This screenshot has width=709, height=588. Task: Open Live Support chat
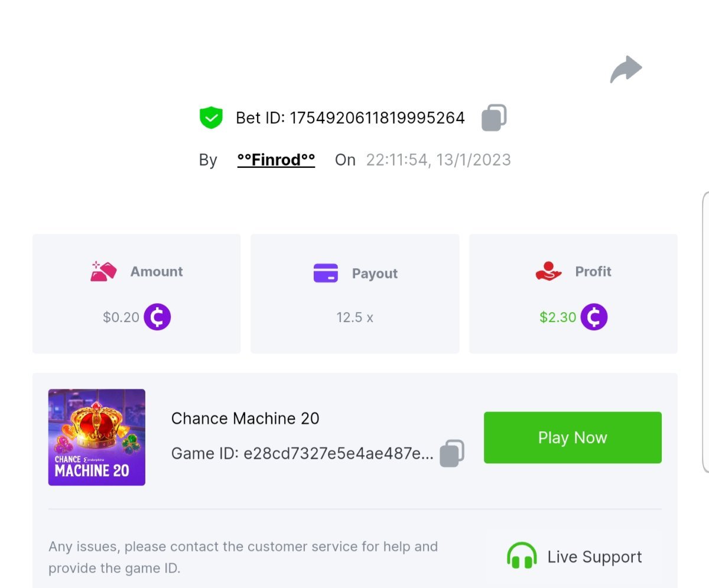tap(594, 557)
